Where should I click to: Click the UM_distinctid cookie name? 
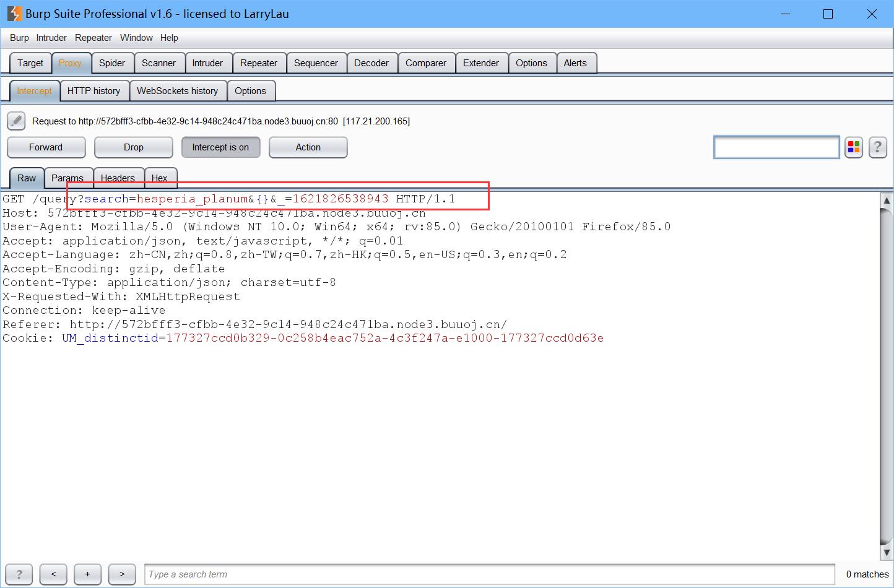[110, 338]
